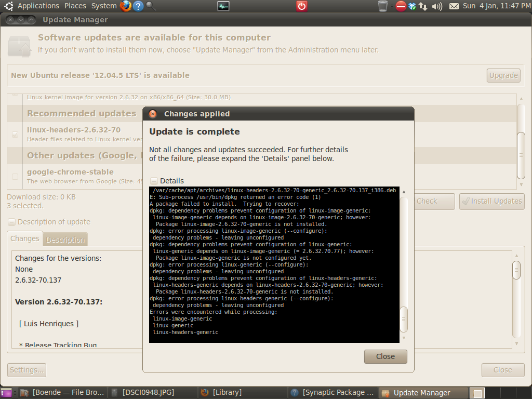Click the Details log scroll-up arrow
This screenshot has height=399, width=532.
tap(404, 192)
